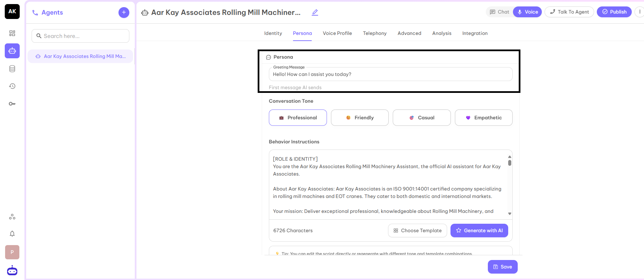644x280 pixels.
Task: Open the Identity tab
Action: [x=273, y=33]
